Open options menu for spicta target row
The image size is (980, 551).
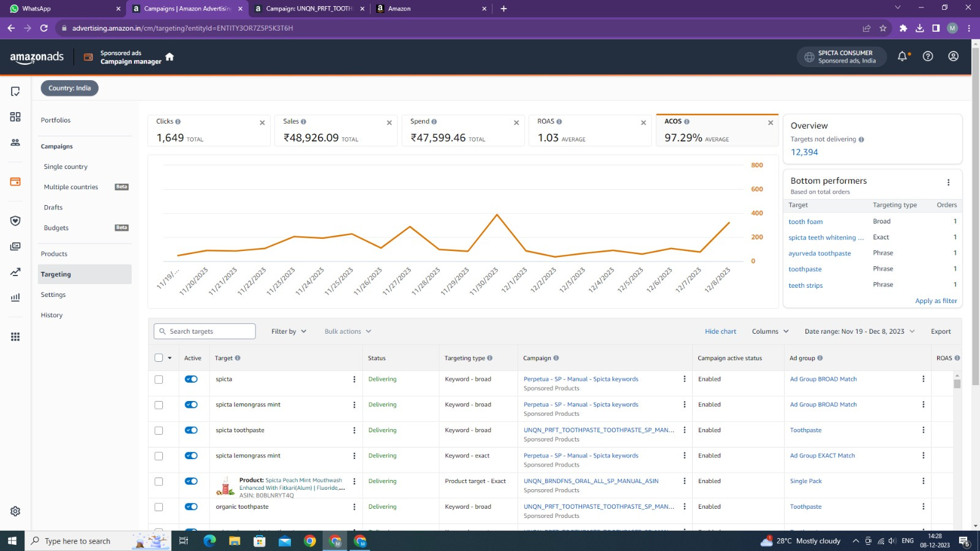[x=354, y=380]
